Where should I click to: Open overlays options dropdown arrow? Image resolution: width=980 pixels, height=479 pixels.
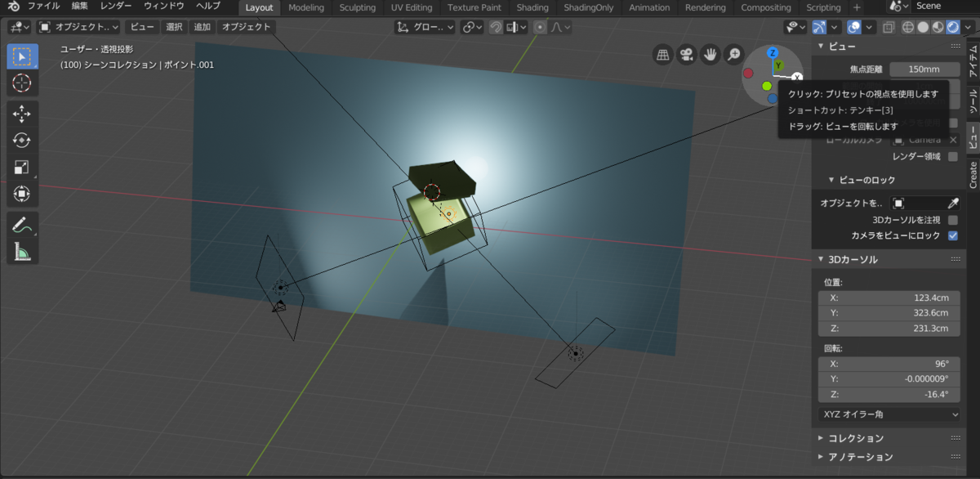pyautogui.click(x=870, y=27)
